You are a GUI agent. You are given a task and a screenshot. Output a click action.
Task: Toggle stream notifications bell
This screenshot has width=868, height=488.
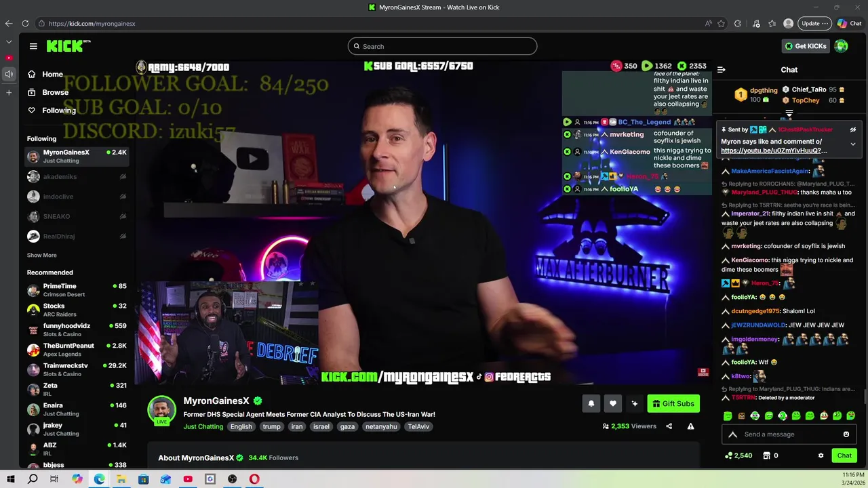tap(591, 403)
